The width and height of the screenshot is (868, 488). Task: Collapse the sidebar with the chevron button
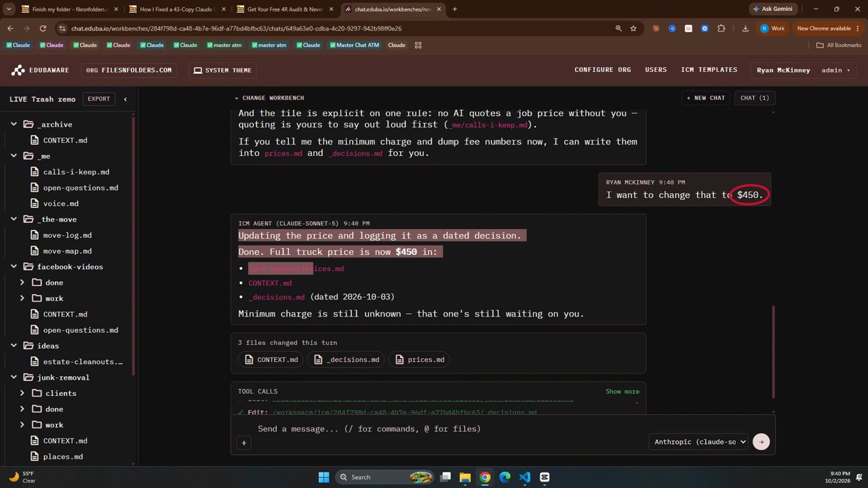(x=125, y=99)
